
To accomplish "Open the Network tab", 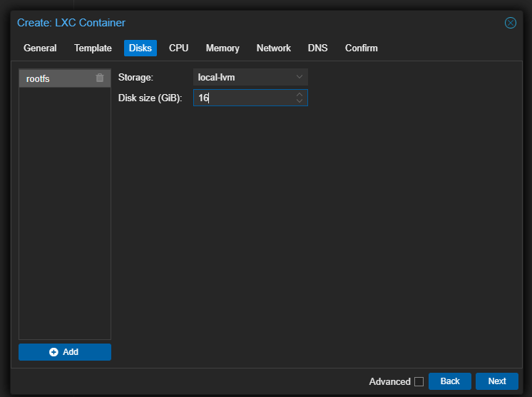I will pyautogui.click(x=274, y=48).
